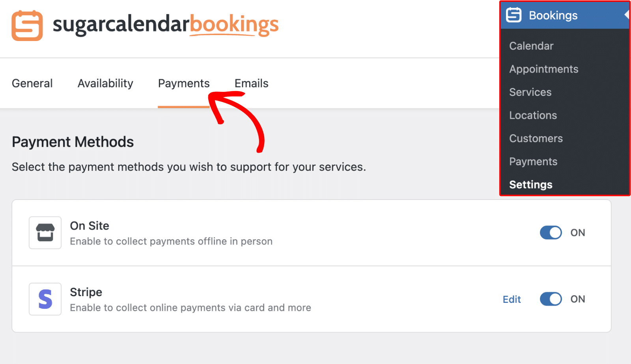This screenshot has width=631, height=364.
Task: Click the Stripe 'S' icon
Action: (x=45, y=299)
